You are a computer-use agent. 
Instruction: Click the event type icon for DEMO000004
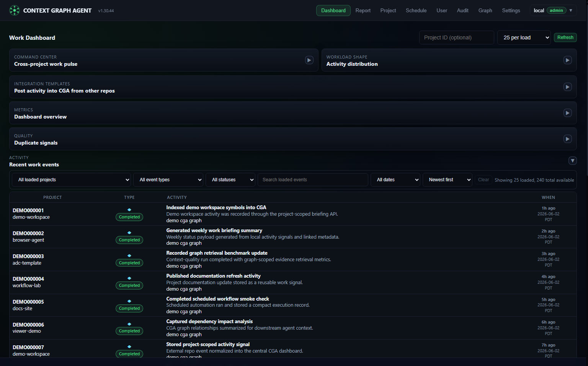pyautogui.click(x=129, y=278)
